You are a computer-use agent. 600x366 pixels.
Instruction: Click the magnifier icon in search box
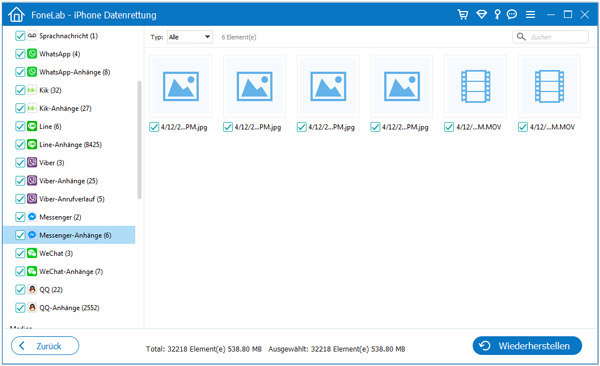(521, 37)
